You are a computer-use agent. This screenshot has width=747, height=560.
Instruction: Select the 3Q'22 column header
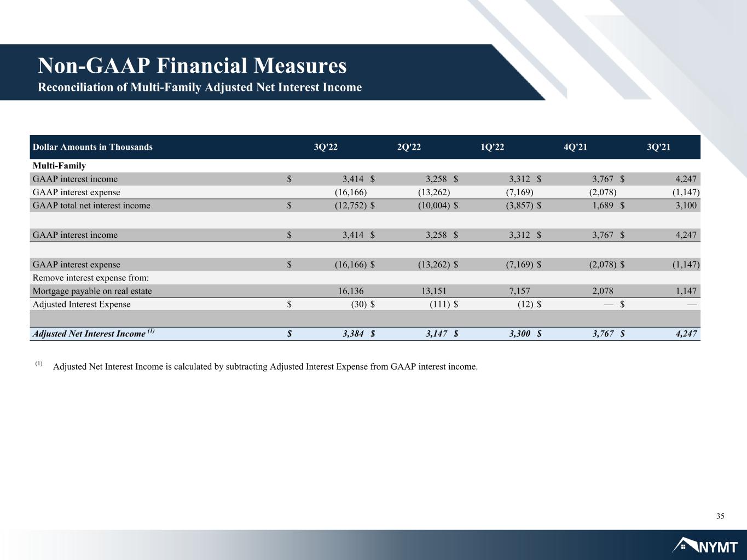326,147
